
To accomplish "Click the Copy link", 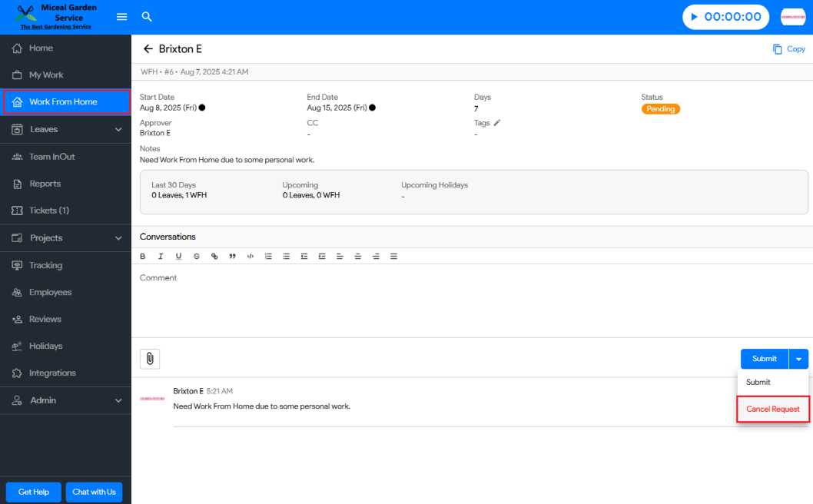I will pyautogui.click(x=789, y=49).
